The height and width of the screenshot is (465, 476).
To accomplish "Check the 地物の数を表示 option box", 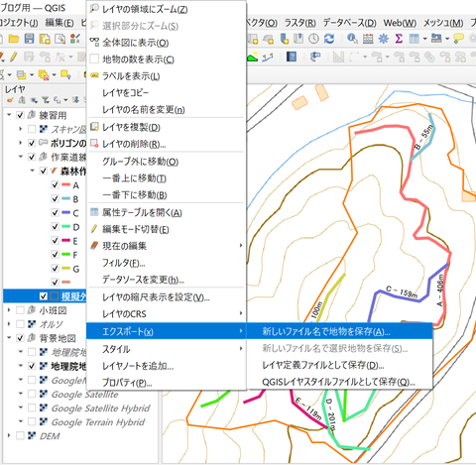I will point(94,59).
